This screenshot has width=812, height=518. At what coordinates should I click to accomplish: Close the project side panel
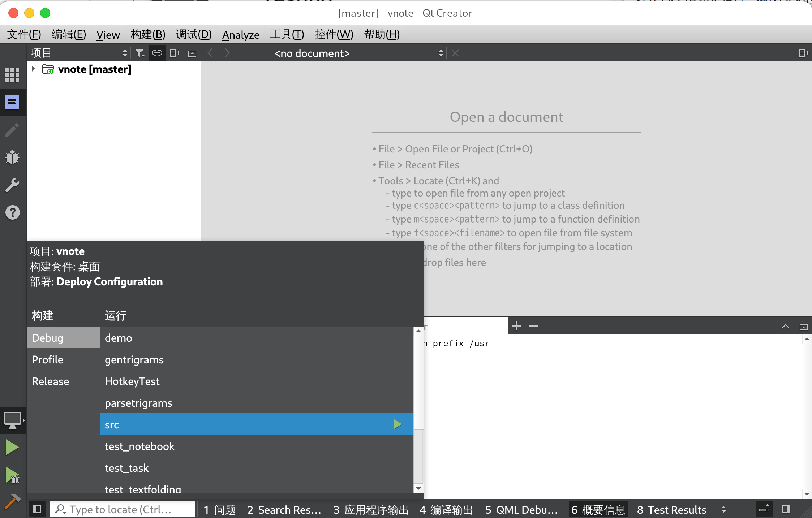192,53
